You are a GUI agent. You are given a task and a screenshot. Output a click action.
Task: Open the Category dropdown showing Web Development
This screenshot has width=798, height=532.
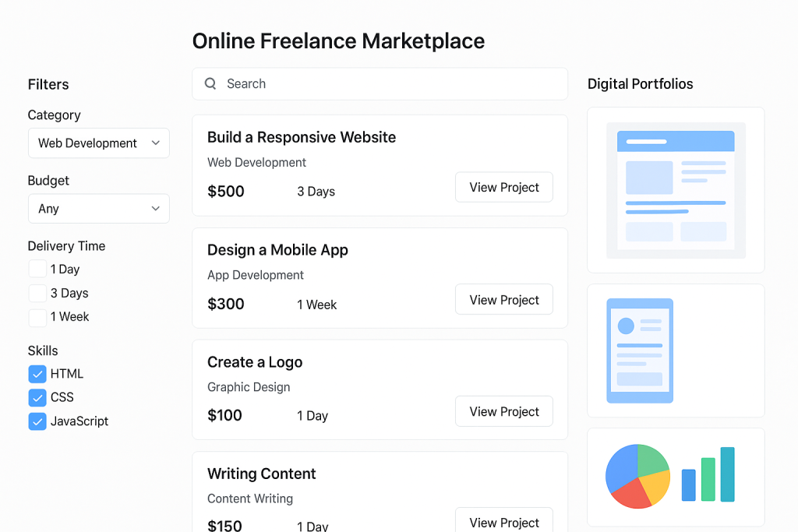[98, 143]
